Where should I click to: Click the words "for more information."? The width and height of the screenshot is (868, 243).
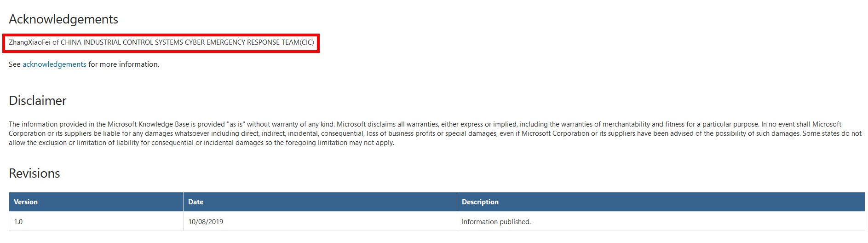point(124,64)
